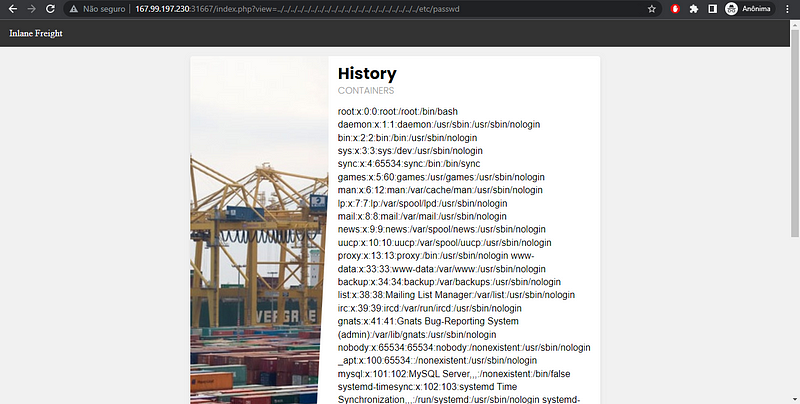Click the _apt:x:100:65534 line
Image resolution: width=800 pixels, height=404 pixels.
pyautogui.click(x=437, y=361)
